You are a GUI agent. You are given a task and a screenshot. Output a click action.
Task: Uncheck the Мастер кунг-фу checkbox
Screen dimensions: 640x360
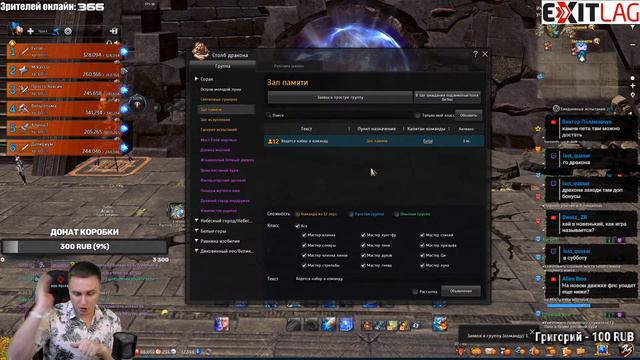click(363, 235)
